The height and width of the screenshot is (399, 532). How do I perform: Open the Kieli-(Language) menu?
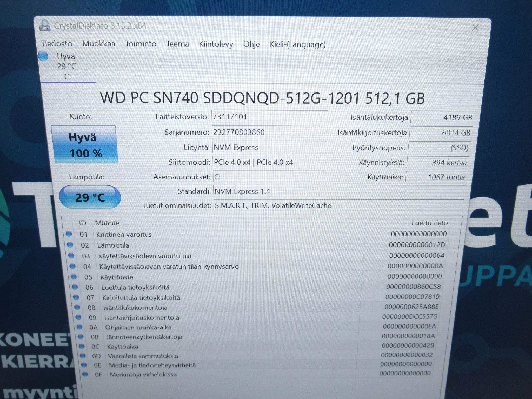(x=298, y=44)
